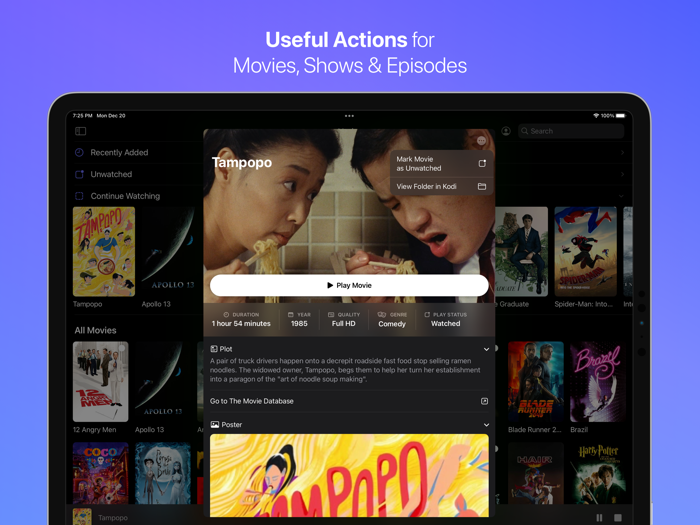Open the Spider-Man: Into... movie
Screen dimensions: 700x525
(x=585, y=251)
